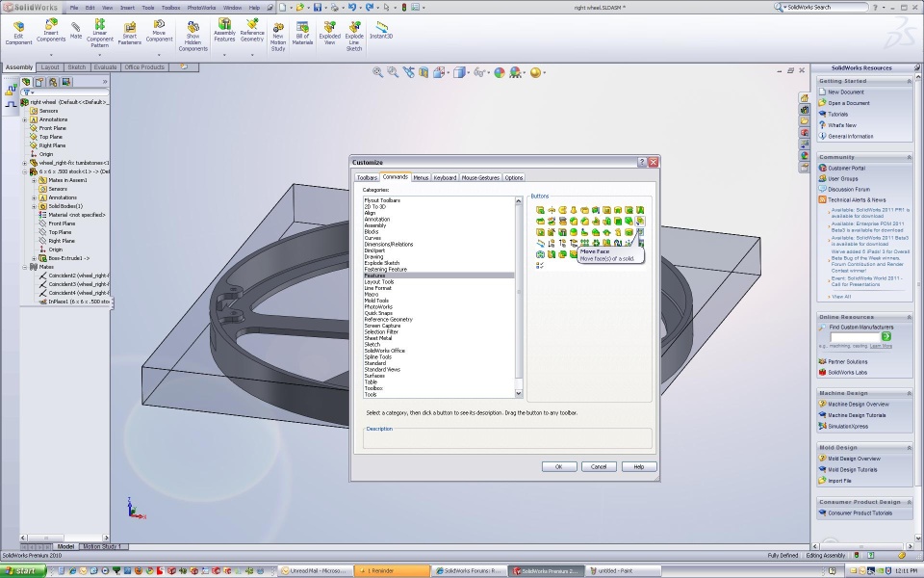
Task: Open Linear Component Pattern tool
Action: coord(99,33)
